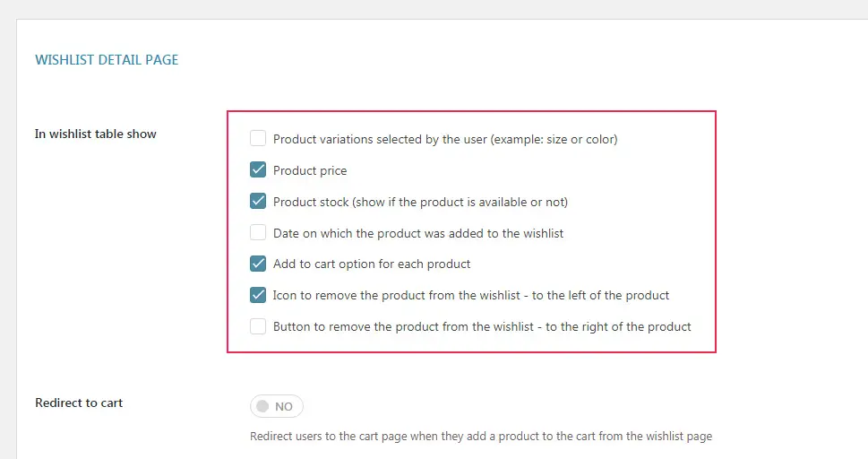Uncheck the Add to cart option checkbox
The image size is (868, 459).
(258, 264)
